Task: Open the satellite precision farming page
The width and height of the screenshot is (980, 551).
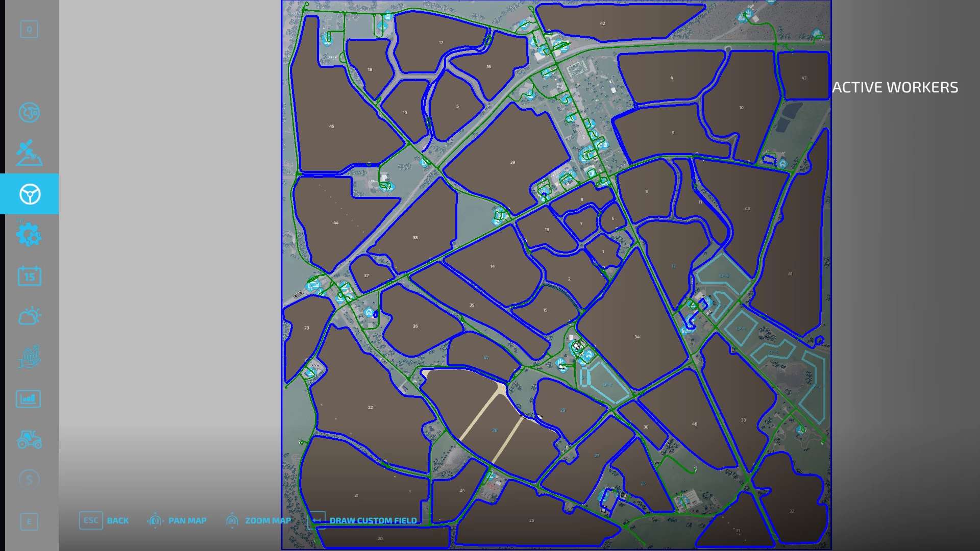Action: tap(29, 153)
